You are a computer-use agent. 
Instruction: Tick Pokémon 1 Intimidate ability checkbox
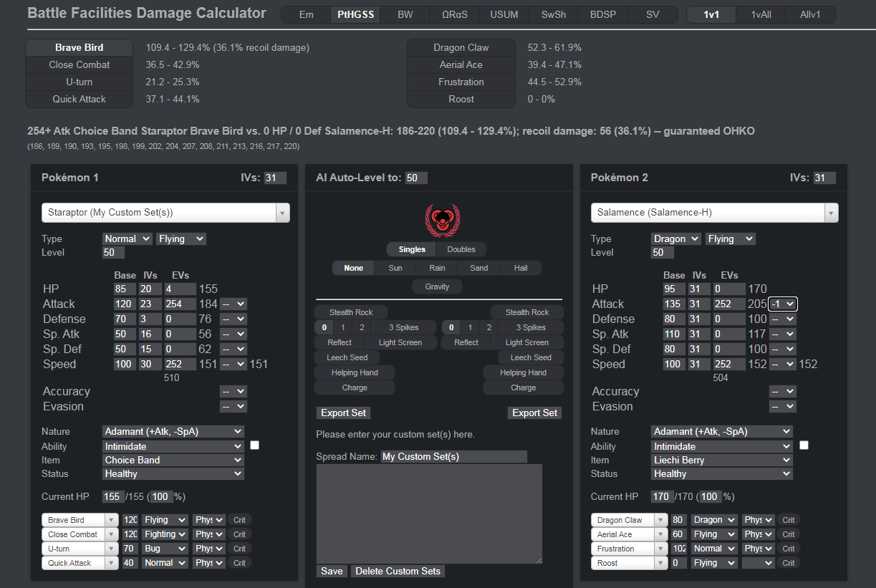(x=254, y=445)
